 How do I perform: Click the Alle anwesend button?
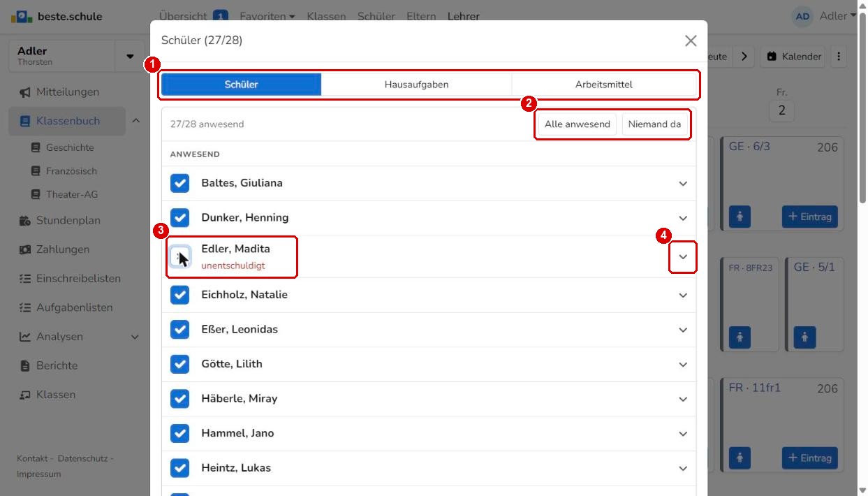tap(578, 124)
